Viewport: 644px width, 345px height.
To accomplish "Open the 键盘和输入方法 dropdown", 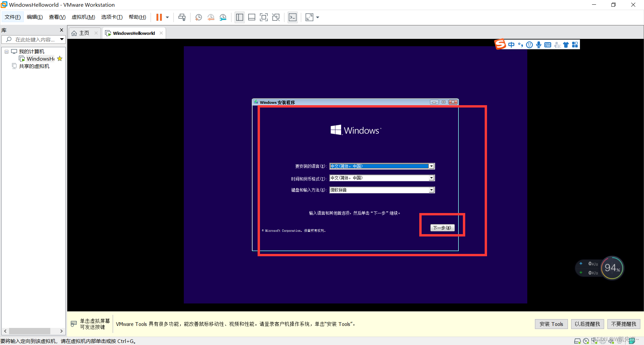I will coord(382,190).
